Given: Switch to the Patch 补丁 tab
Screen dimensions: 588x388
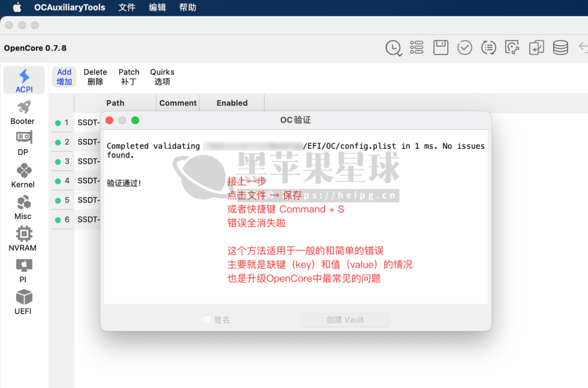Looking at the screenshot, I should point(128,77).
